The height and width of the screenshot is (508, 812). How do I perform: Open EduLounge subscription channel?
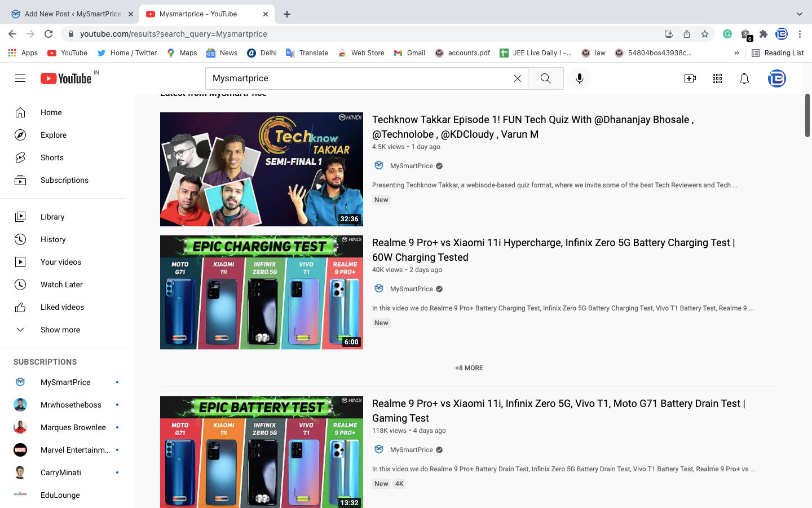(x=63, y=495)
